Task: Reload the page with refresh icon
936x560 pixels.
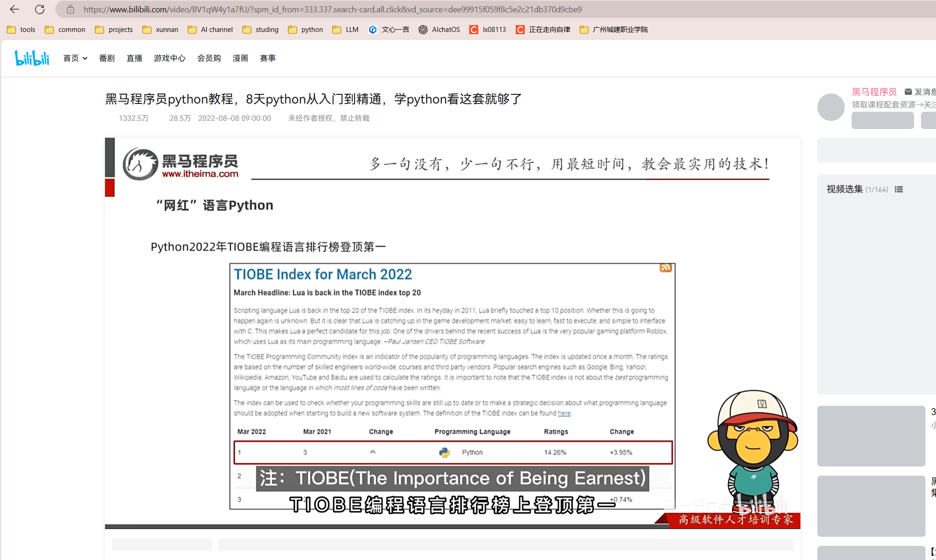Action: point(40,9)
